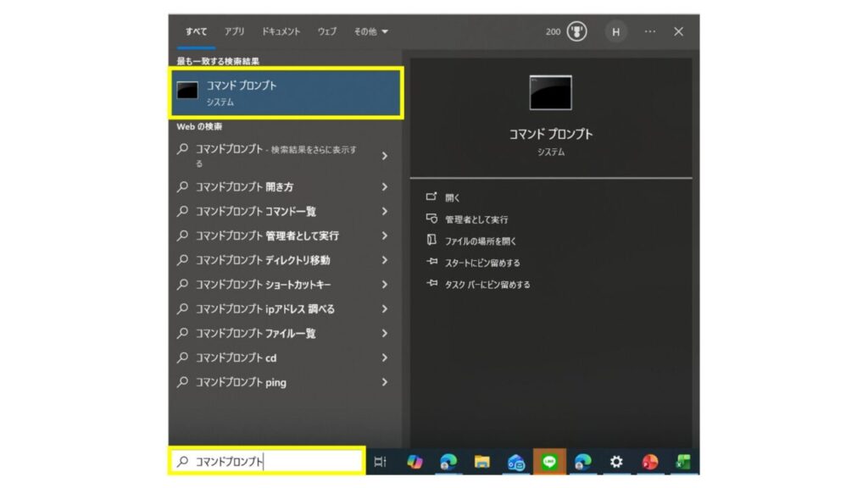Screen dimensions: 868x488
Task: Expand arrow for コマンドプロンプト 開き方 suggestion
Action: pos(384,186)
